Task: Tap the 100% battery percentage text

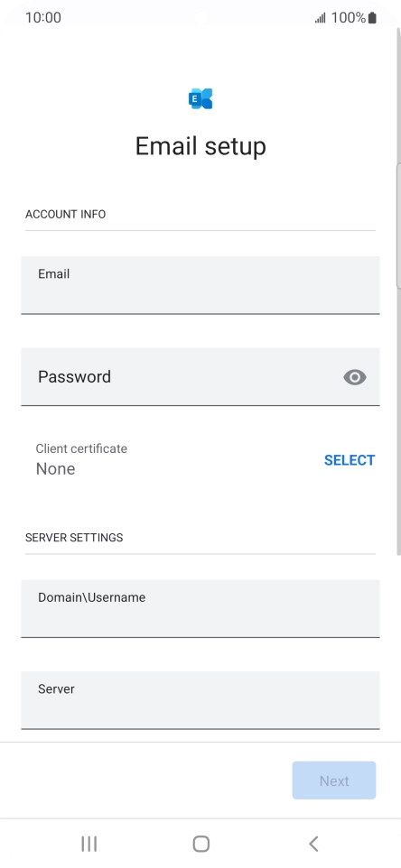Action: coord(349,18)
